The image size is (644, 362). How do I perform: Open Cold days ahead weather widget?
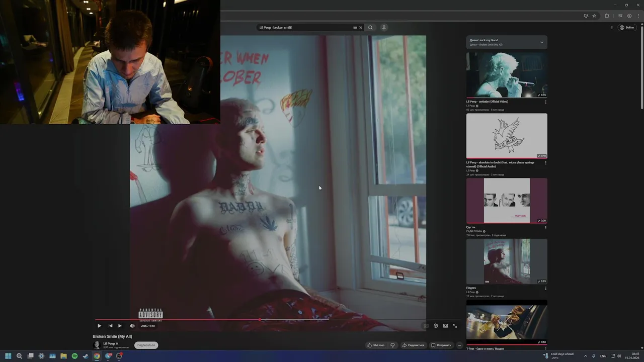tap(558, 356)
